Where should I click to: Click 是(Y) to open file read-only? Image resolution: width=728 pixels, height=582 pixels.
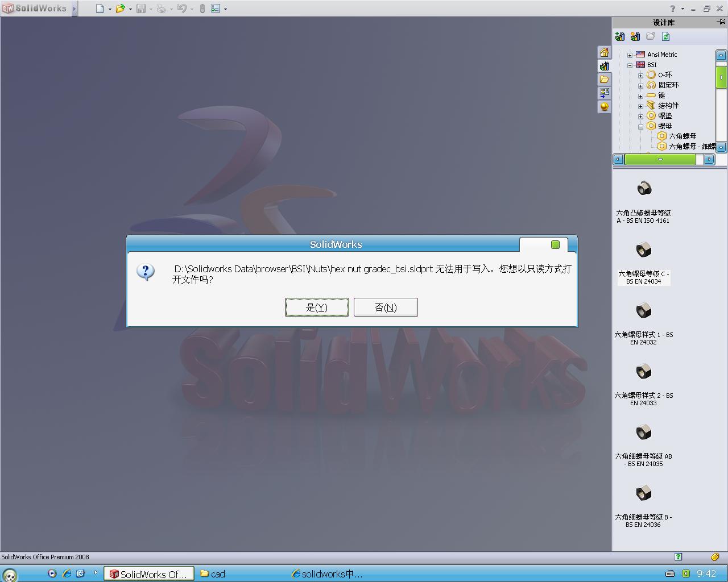(317, 307)
